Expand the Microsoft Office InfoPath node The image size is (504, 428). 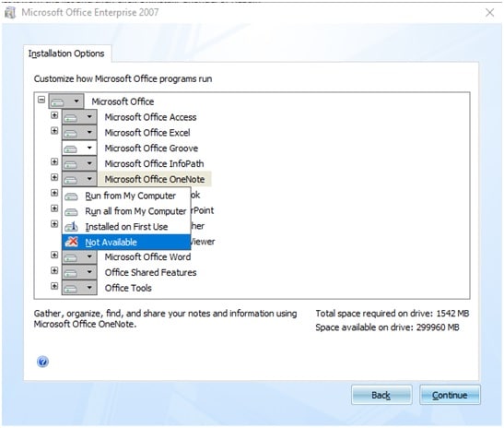(x=54, y=161)
